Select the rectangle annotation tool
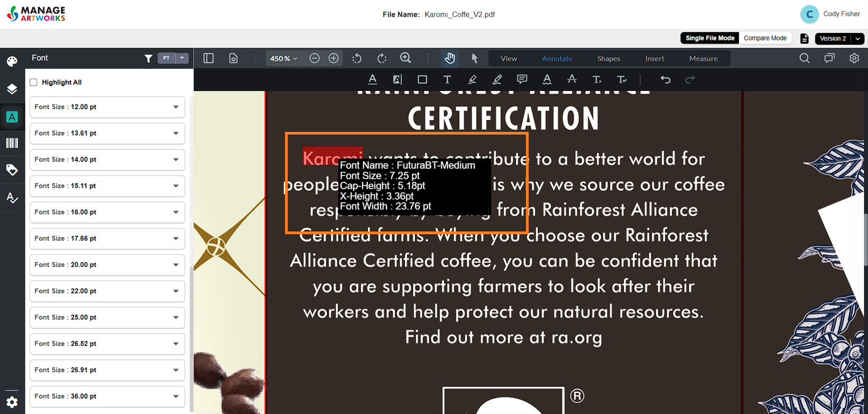 tap(422, 80)
